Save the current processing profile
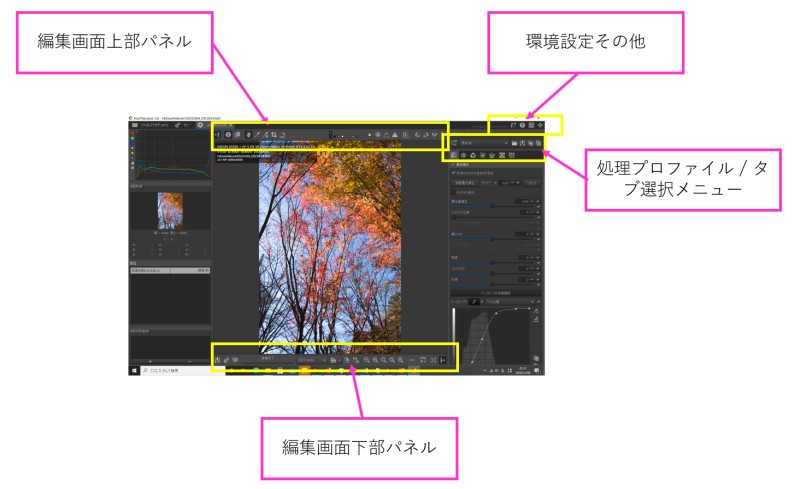The image size is (800, 489). pyautogui.click(x=522, y=143)
